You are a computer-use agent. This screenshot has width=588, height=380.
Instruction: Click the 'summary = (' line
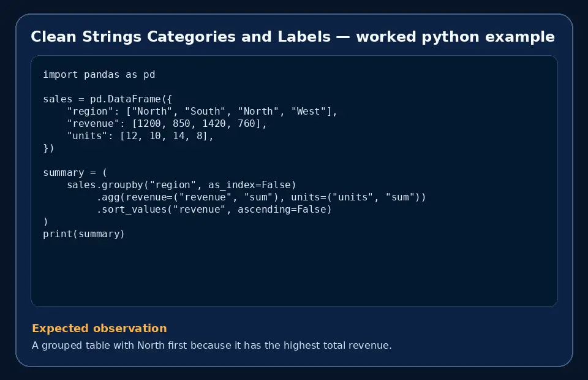pyautogui.click(x=75, y=173)
